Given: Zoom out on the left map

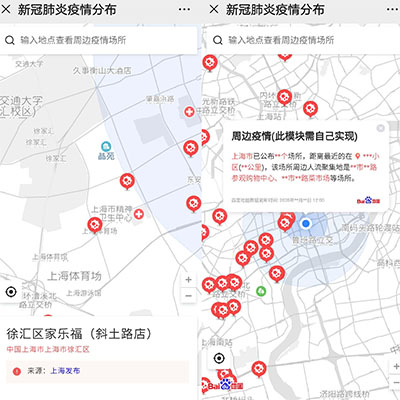Looking at the screenshot, I should 188,296.
